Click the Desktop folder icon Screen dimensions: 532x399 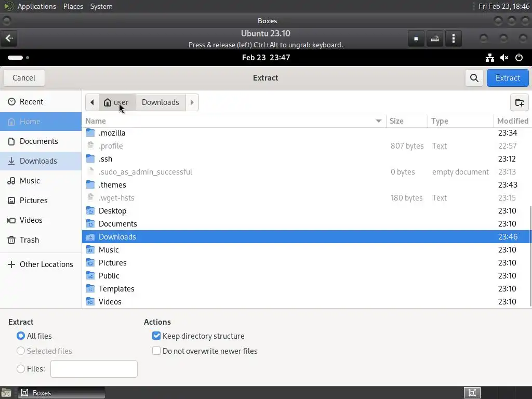(90, 211)
